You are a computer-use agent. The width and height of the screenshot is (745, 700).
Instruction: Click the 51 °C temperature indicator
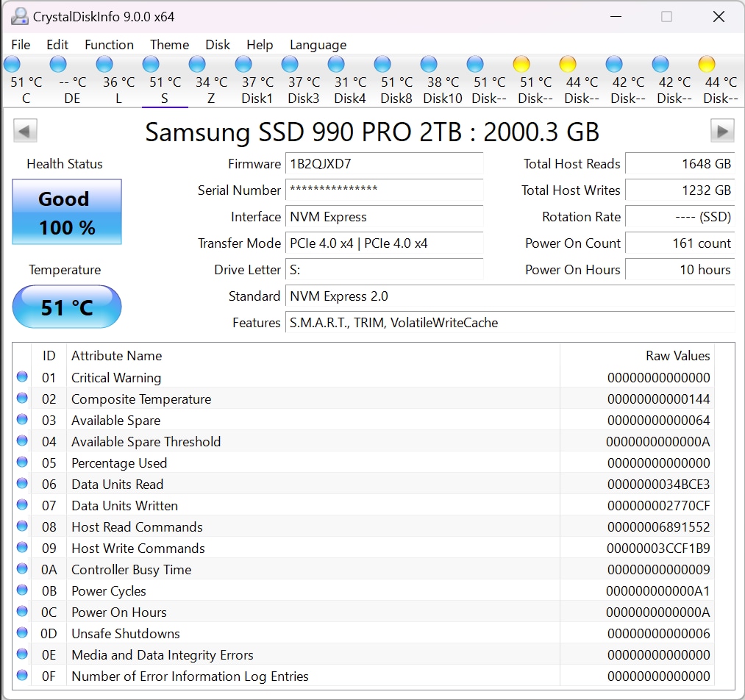(67, 307)
